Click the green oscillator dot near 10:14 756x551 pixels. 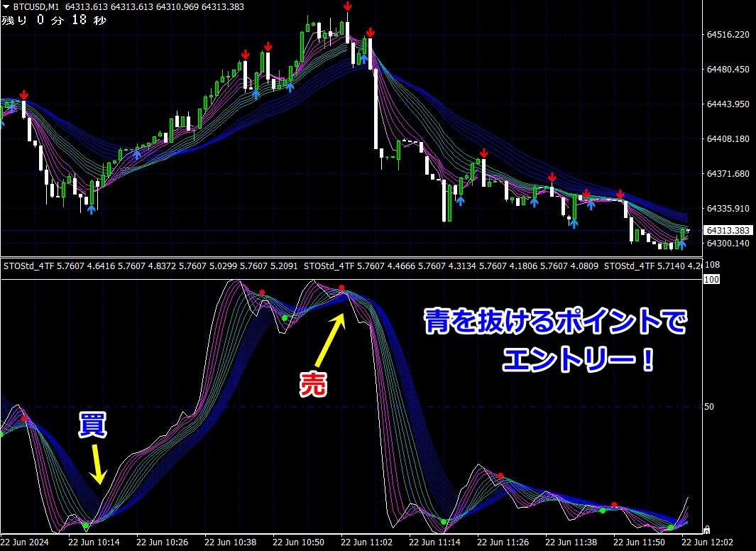point(85,525)
